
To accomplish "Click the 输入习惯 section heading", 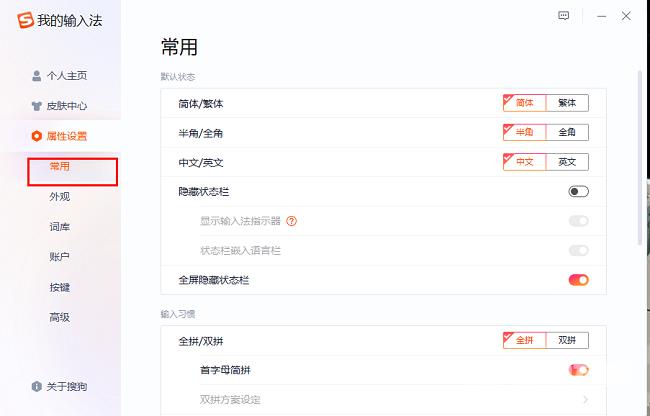I will [x=178, y=314].
